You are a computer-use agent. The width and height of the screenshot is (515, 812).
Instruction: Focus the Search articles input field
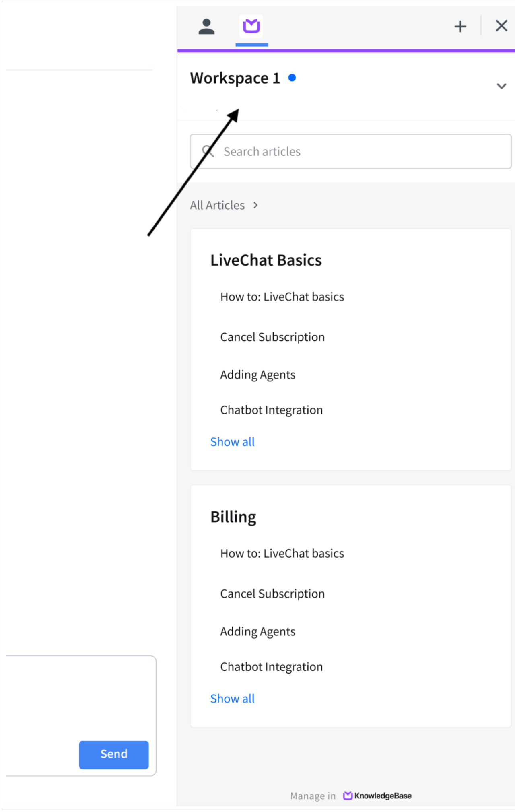pyautogui.click(x=350, y=151)
